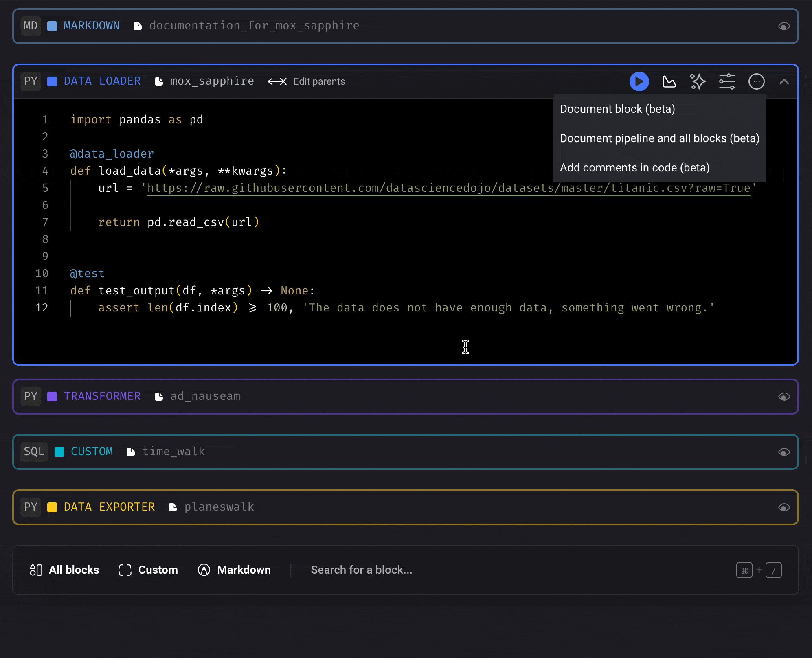Toggle visibility of time_walk custom block

point(784,452)
